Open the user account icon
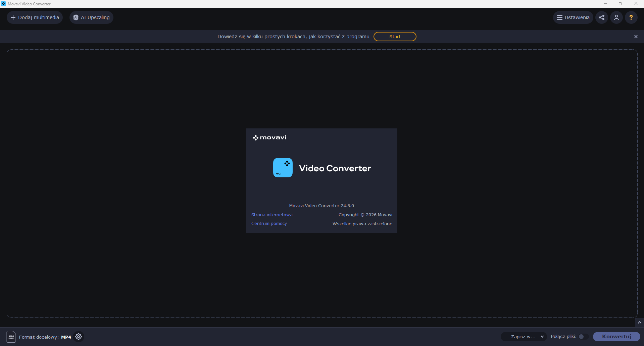644x346 pixels. [x=616, y=17]
